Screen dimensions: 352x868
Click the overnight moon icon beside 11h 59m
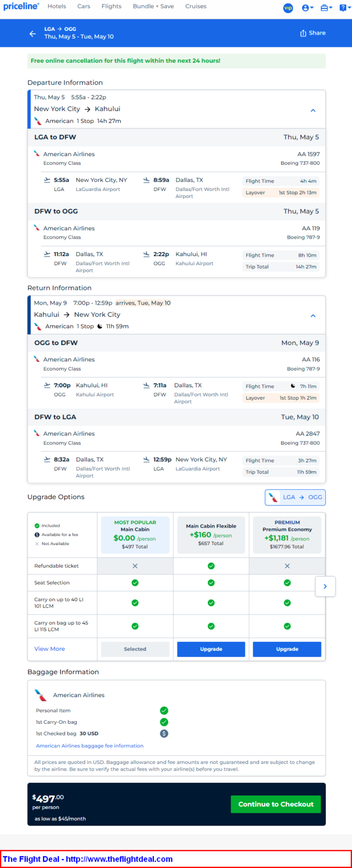pyautogui.click(x=100, y=326)
